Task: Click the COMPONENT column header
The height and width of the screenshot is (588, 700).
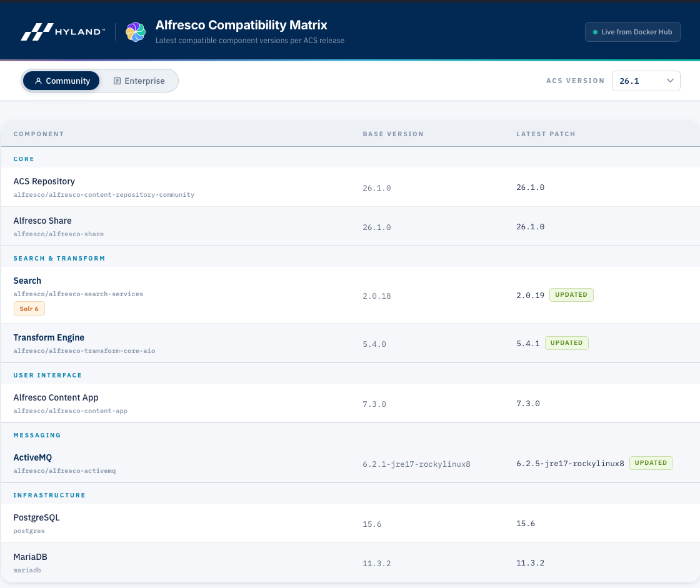Action: pyautogui.click(x=38, y=134)
